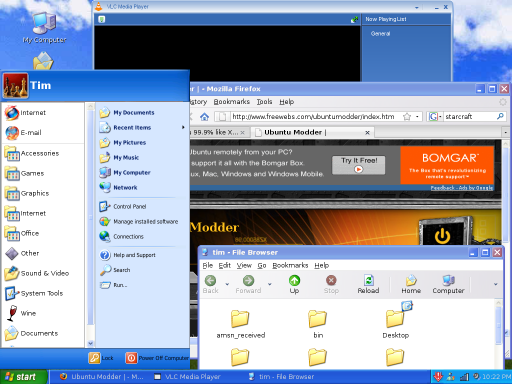Image resolution: width=512 pixels, height=384 pixels.
Task: Click the start button
Action: pos(23,377)
